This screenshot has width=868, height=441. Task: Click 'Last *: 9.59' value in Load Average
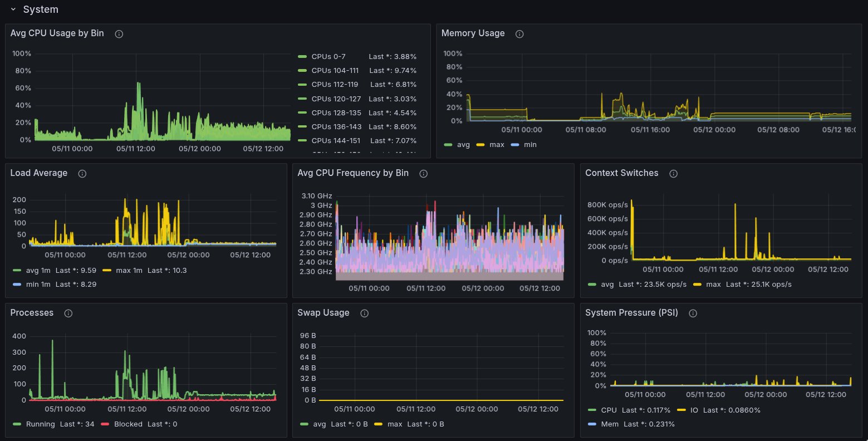tap(76, 270)
